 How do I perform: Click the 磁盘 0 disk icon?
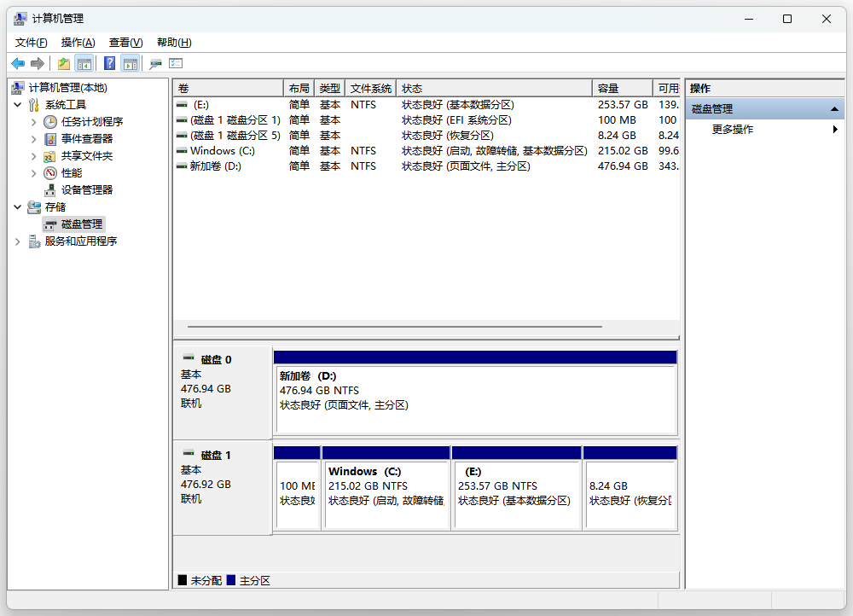(189, 358)
